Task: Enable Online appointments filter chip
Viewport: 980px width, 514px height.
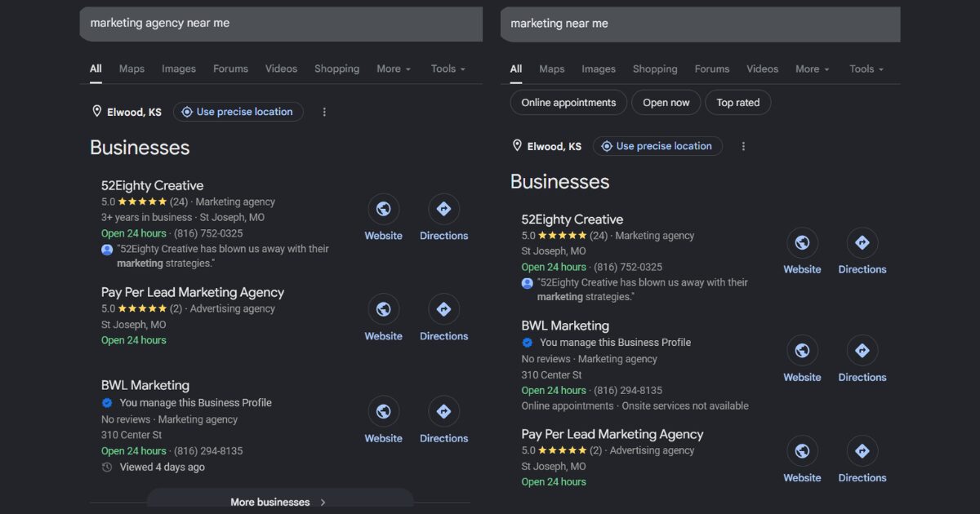Action: 568,103
